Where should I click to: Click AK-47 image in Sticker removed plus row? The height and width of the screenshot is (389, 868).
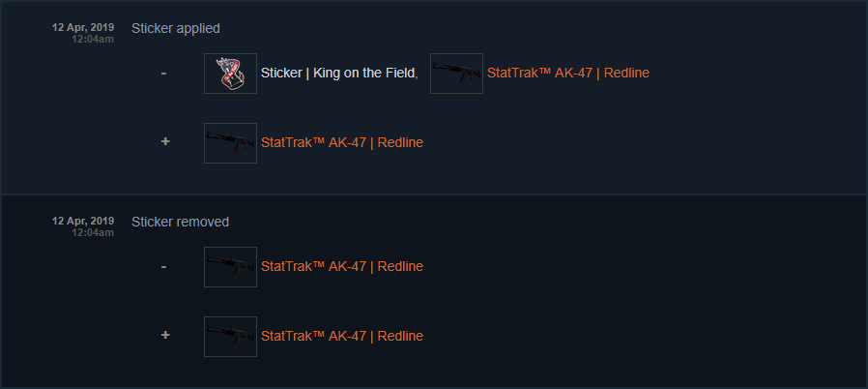(230, 337)
